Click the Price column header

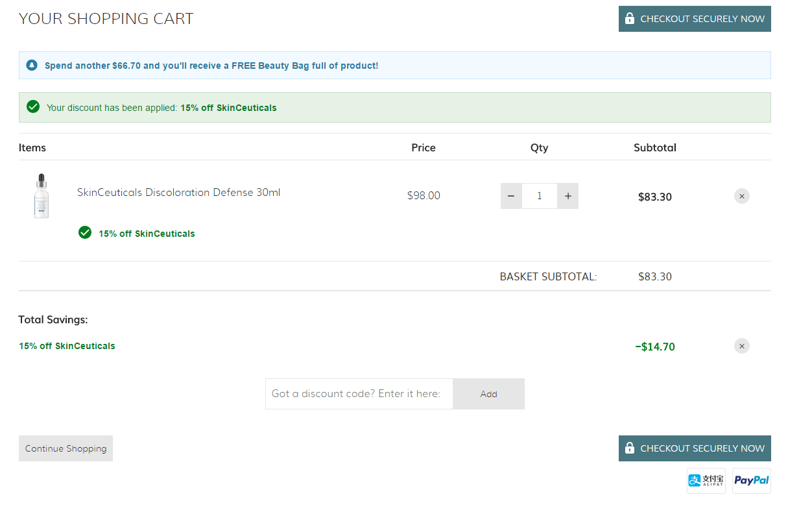pyautogui.click(x=424, y=147)
